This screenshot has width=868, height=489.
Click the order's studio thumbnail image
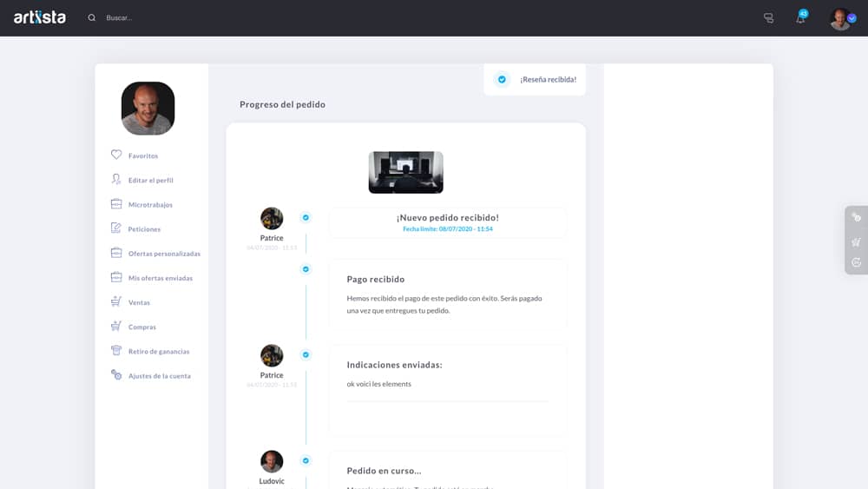tap(405, 172)
